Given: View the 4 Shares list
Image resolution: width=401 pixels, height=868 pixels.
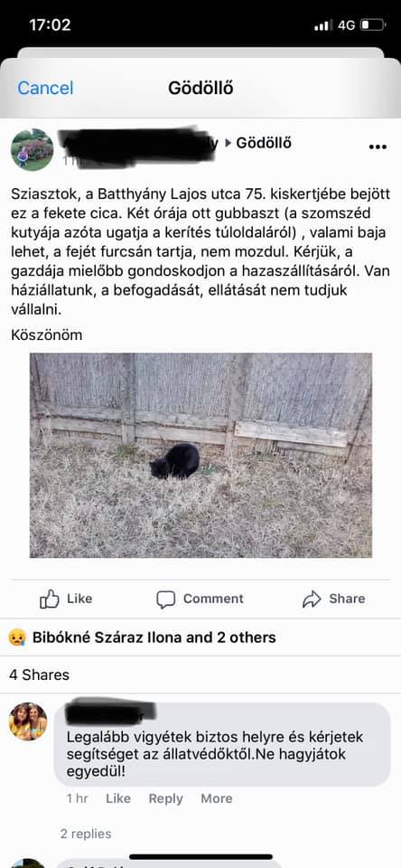Looking at the screenshot, I should point(39,675).
